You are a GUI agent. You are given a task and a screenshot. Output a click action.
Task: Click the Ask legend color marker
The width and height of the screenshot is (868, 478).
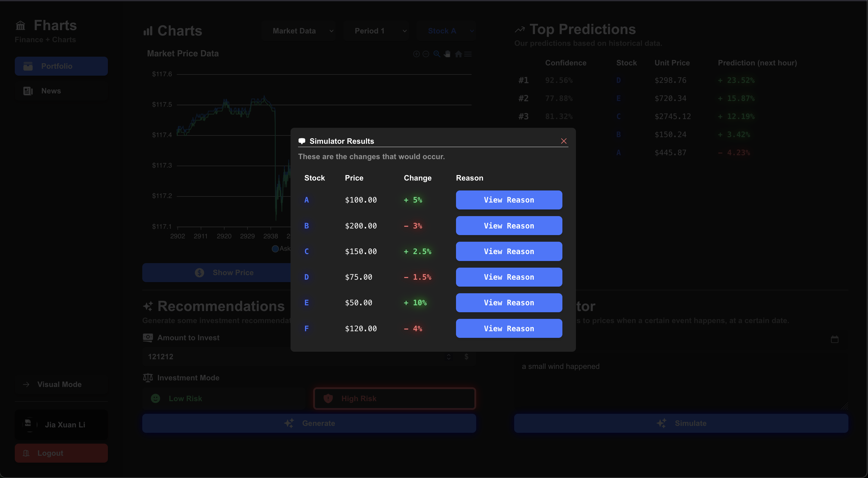275,249
